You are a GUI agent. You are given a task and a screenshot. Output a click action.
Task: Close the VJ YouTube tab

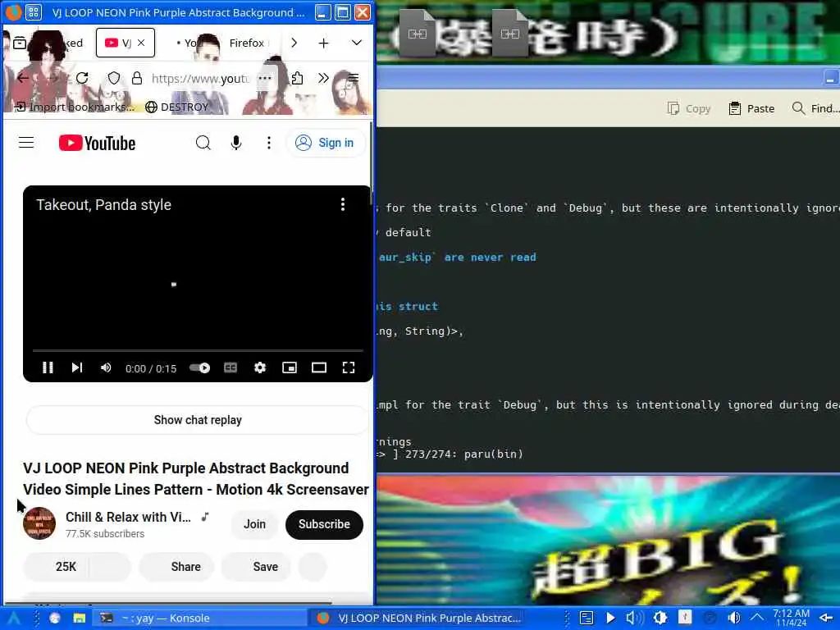point(141,43)
